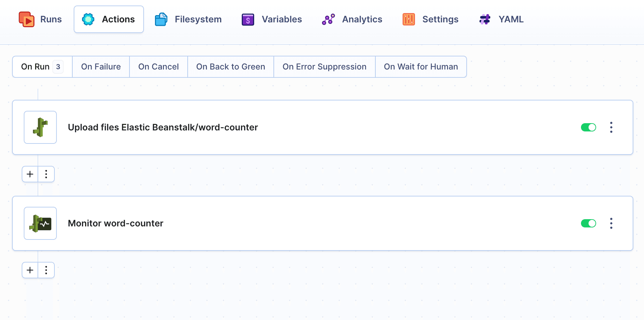This screenshot has height=320, width=644.
Task: Open Upload files Elastic Beanstalk/word-counter action
Action: pos(163,127)
